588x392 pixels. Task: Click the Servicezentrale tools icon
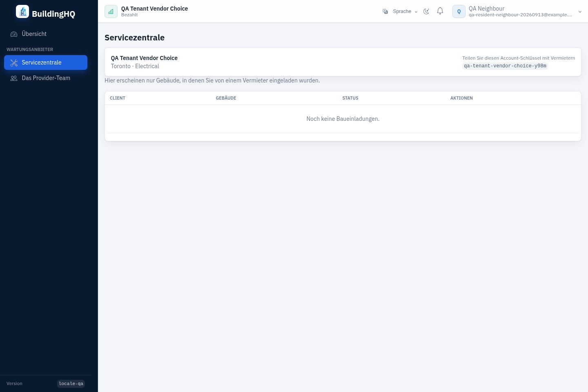14,63
